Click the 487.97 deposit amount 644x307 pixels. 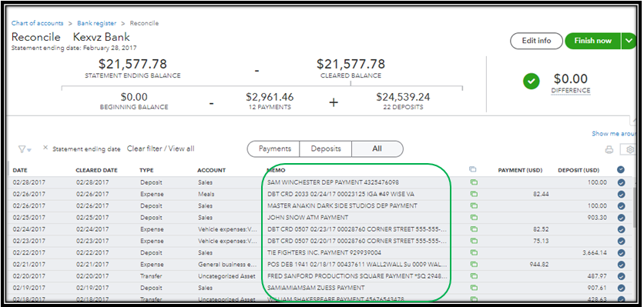tap(597, 276)
